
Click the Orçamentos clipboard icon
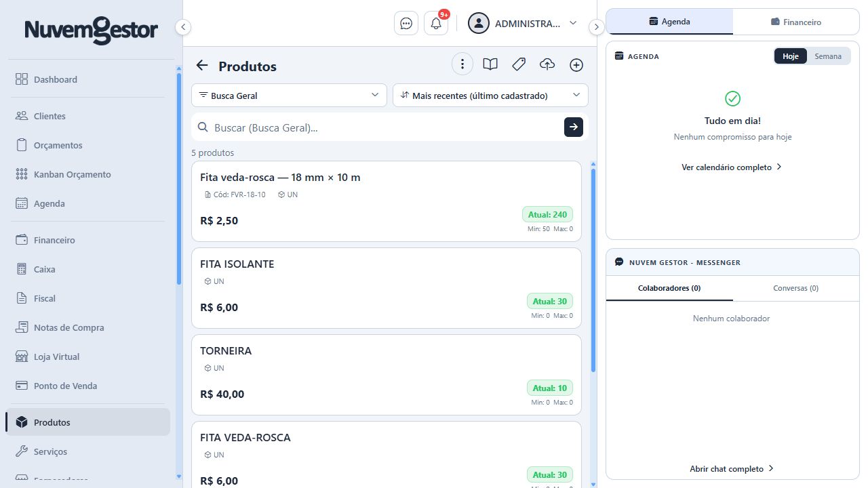tap(22, 145)
